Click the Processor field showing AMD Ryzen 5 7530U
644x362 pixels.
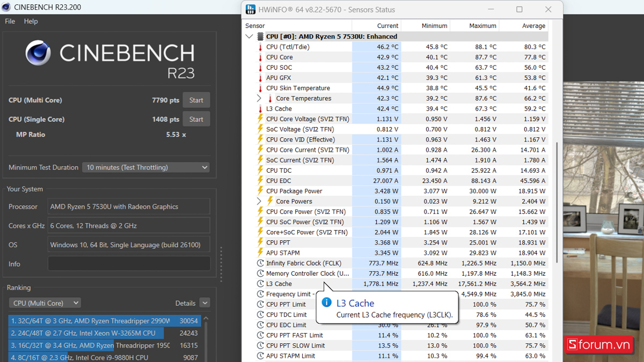click(129, 206)
